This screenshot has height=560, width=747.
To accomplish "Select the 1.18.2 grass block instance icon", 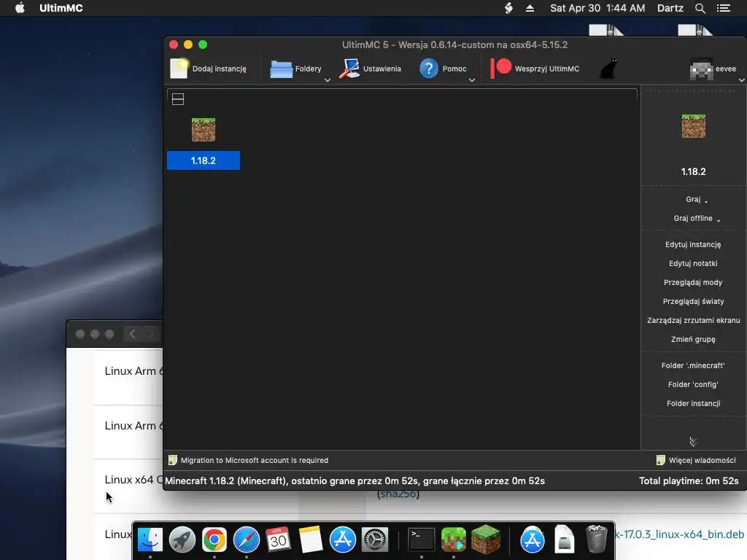I will [x=204, y=130].
